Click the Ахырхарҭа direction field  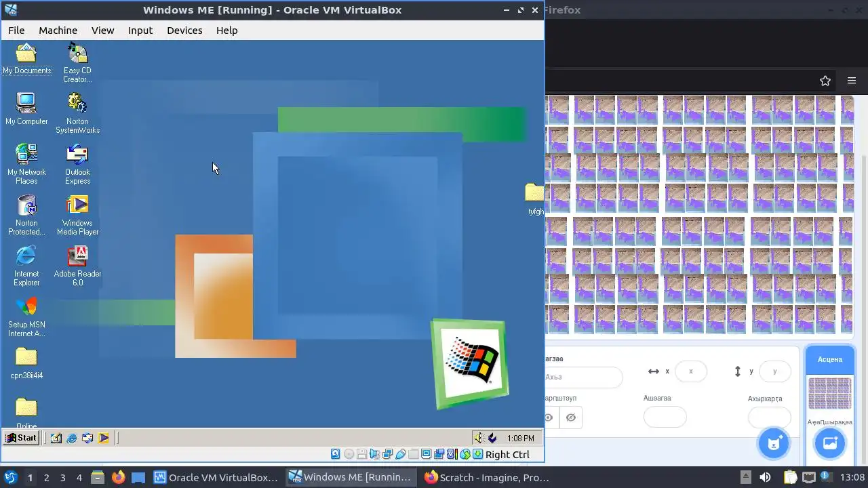(769, 417)
